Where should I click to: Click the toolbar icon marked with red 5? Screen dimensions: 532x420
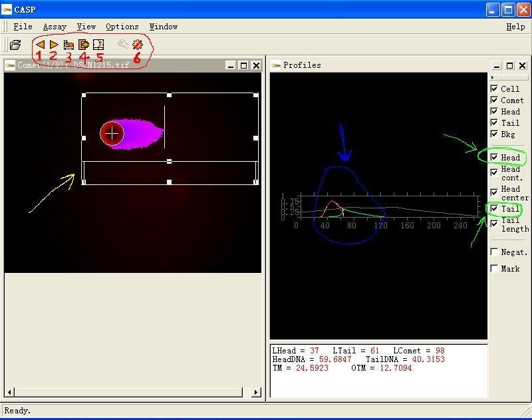98,45
